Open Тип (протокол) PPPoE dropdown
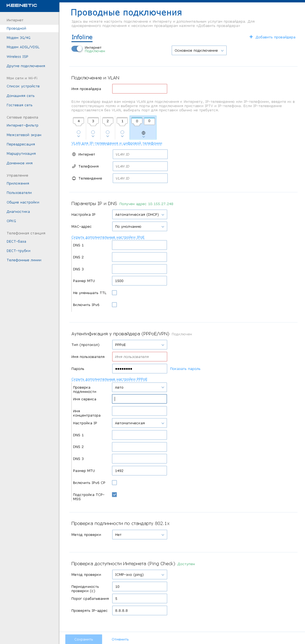This screenshot has height=644, width=305. [x=140, y=345]
